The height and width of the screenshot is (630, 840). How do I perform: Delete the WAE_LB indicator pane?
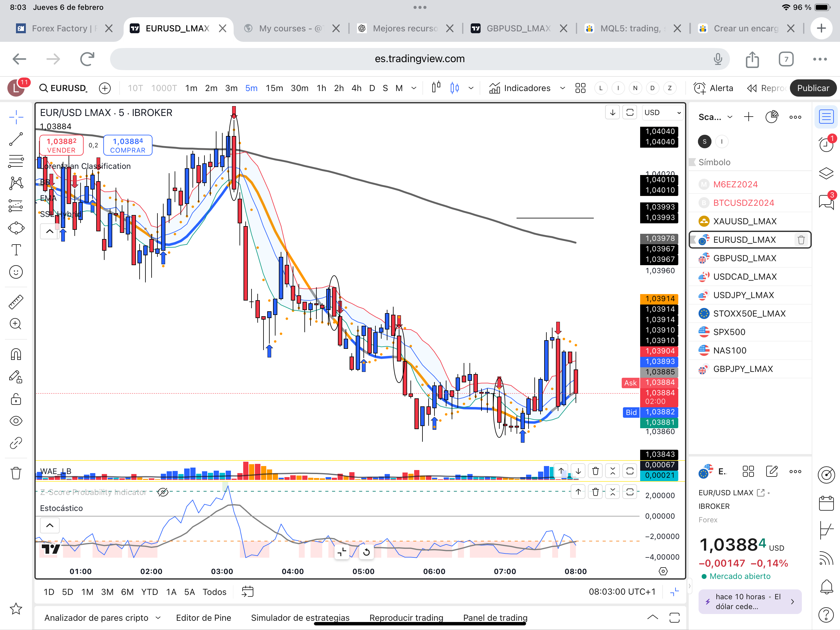[x=596, y=471]
